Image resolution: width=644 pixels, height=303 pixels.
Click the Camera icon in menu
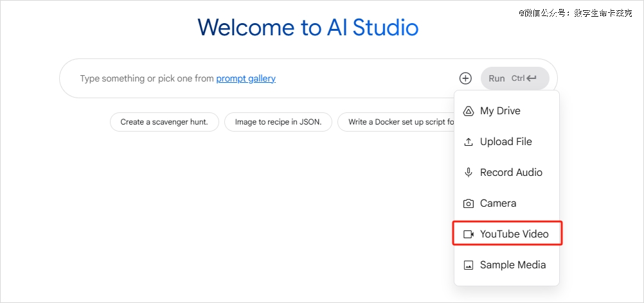click(468, 203)
